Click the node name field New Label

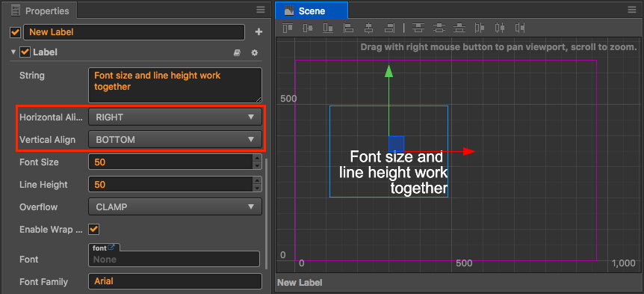click(134, 32)
